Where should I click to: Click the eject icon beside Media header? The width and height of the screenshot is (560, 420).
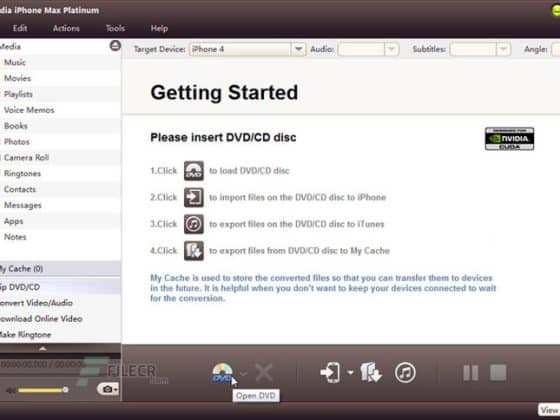tap(115, 46)
